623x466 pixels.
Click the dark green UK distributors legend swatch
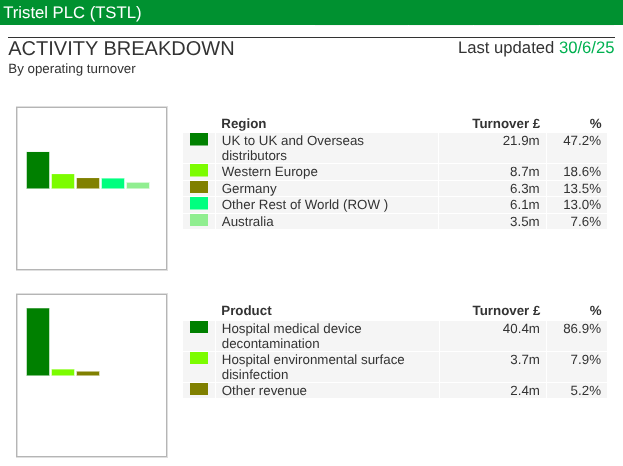coord(198,140)
